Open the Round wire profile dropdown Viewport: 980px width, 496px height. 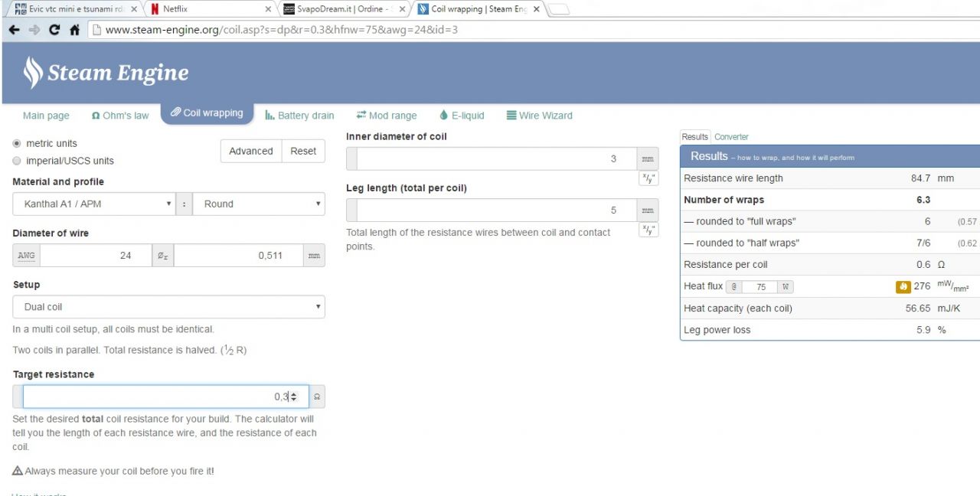(x=259, y=204)
